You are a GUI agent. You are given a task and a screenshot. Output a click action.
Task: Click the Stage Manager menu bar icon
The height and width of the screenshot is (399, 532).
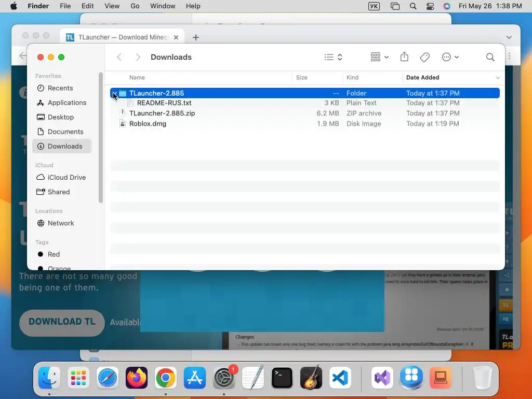click(395, 6)
